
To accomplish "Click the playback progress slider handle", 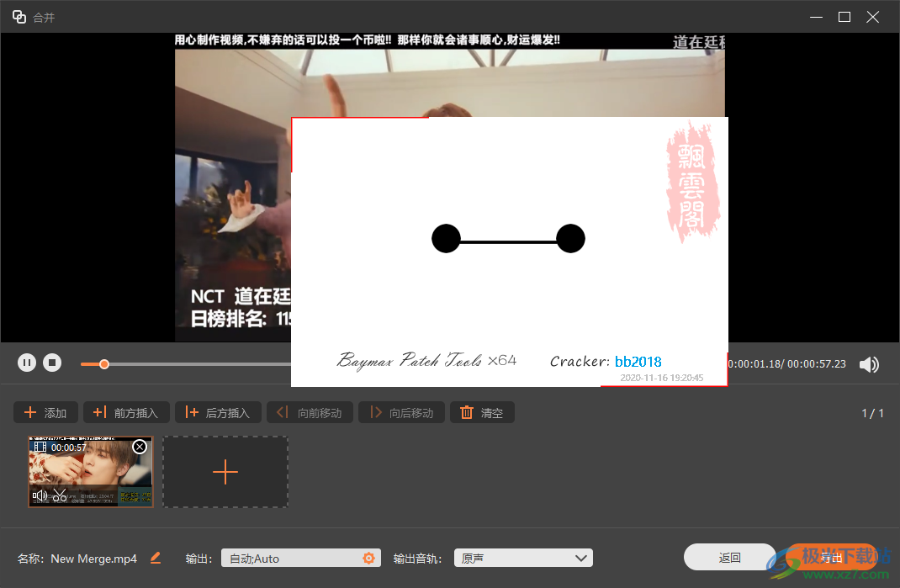I will coord(104,364).
